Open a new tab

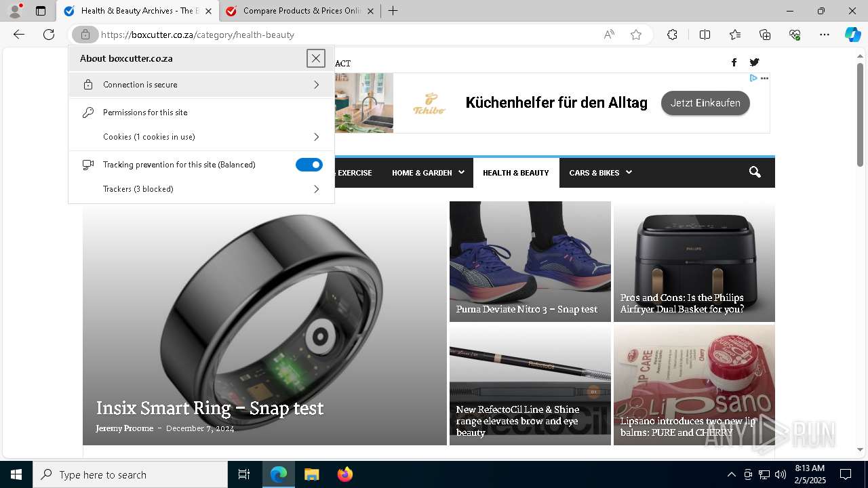[393, 11]
